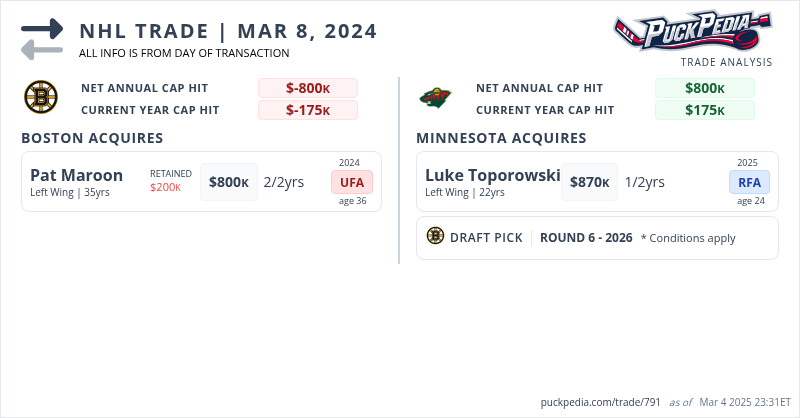Click the Trade Analysis label
Image resolution: width=800 pixels, height=418 pixels.
[x=726, y=62]
